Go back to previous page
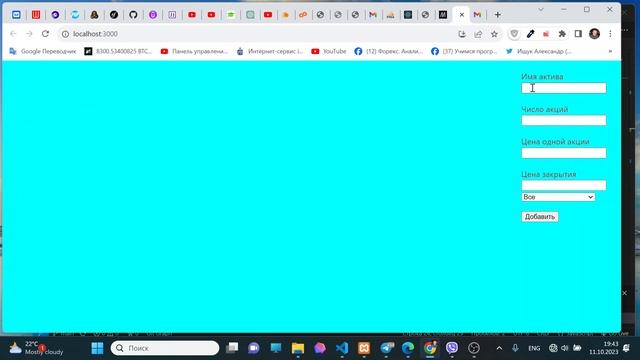Screen dimensions: 640x360 tap(13, 34)
